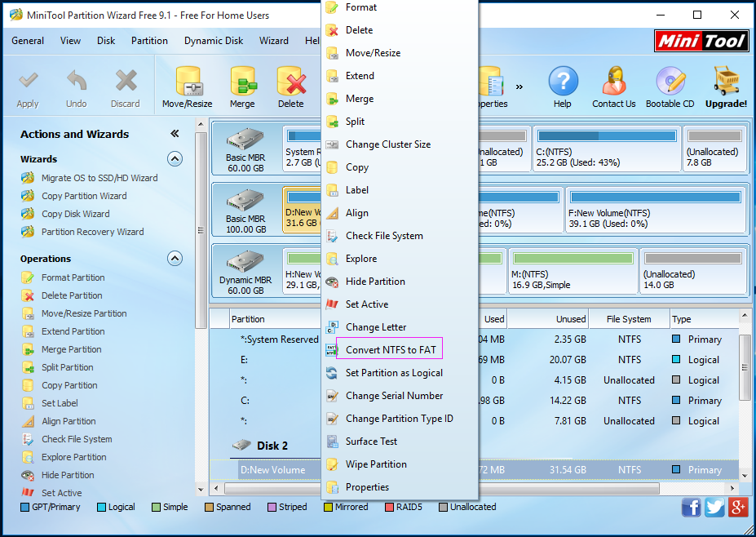Select the M:(NTFS) 16.9 GB simple volume
This screenshot has height=537, width=756.
point(573,272)
